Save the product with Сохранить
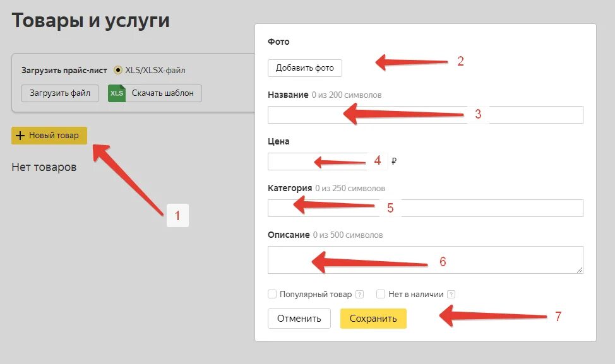The width and height of the screenshot is (615, 364). tap(373, 319)
